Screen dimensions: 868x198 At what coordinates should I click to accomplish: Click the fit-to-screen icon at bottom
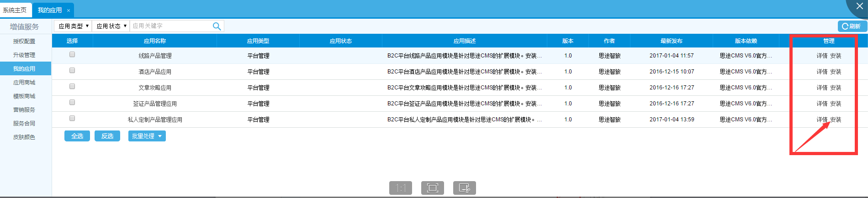[432, 188]
